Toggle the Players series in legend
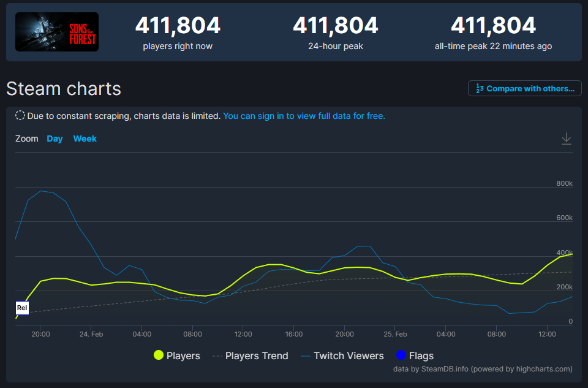The image size is (588, 388). 177,356
